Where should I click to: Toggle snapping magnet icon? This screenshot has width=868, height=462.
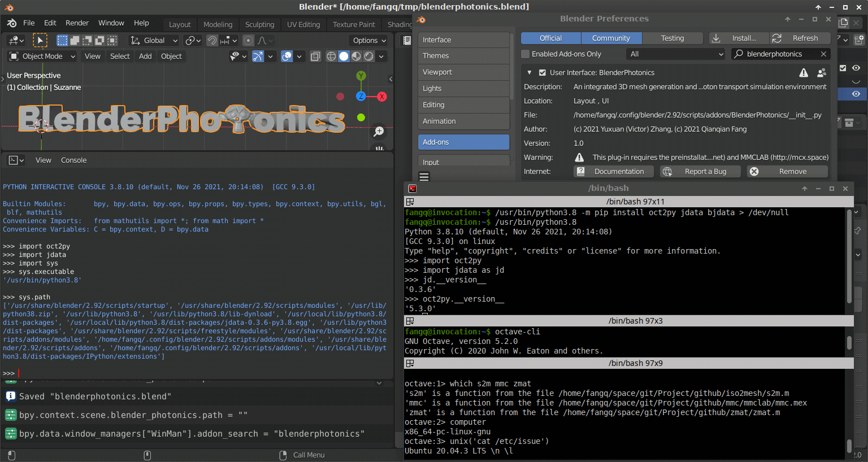212,41
